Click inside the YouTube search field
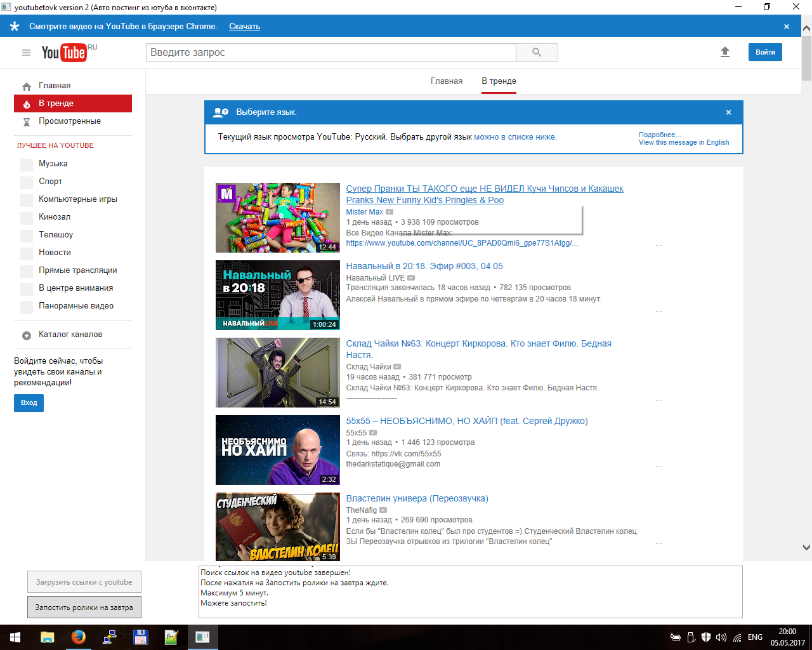Viewport: 812px width, 650px height. 331,53
